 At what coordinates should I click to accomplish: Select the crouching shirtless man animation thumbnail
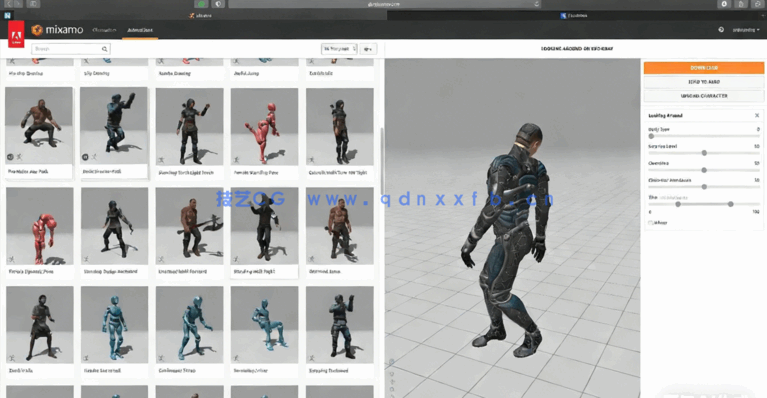[x=39, y=126]
